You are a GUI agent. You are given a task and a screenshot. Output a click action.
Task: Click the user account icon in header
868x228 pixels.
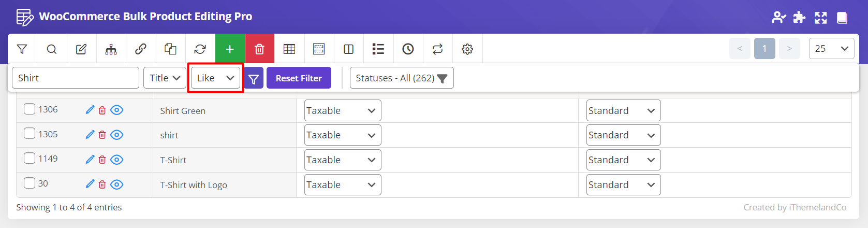point(778,18)
